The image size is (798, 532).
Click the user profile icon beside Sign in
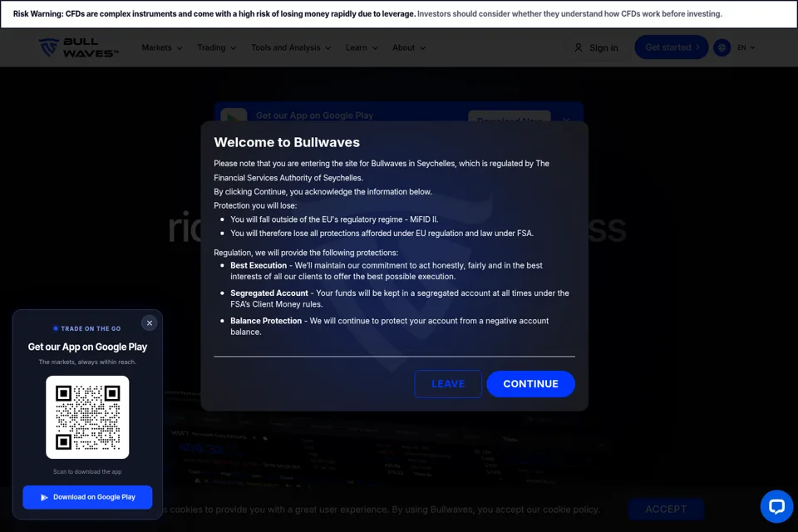click(579, 47)
